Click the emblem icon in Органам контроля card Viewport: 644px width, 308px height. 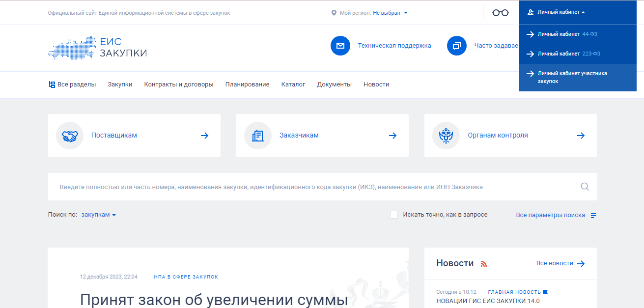tap(446, 136)
